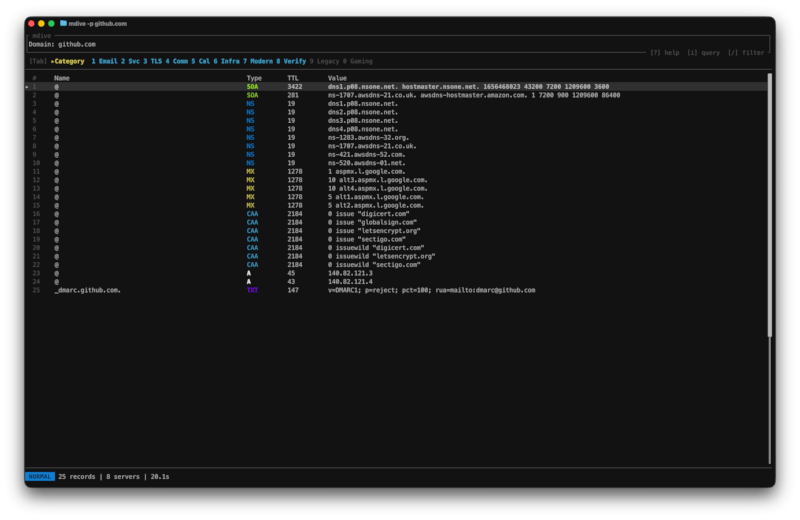Select the NS record dns4.p08.nsone.net.
The height and width of the screenshot is (520, 800).
point(396,129)
